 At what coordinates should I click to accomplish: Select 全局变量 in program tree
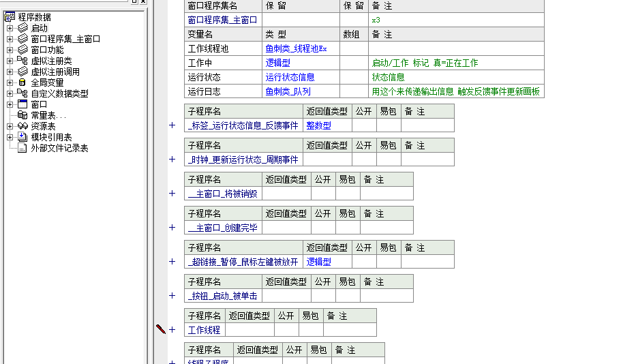47,82
